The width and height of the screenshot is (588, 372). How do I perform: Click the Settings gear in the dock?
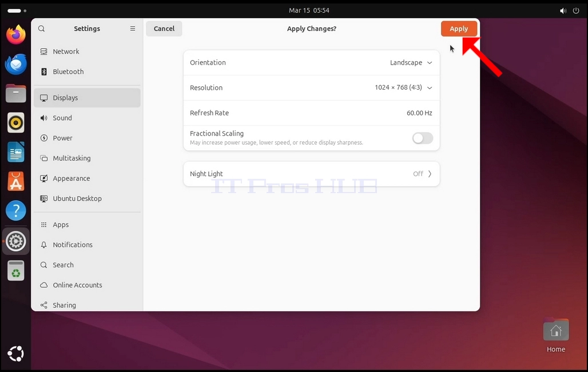click(16, 241)
